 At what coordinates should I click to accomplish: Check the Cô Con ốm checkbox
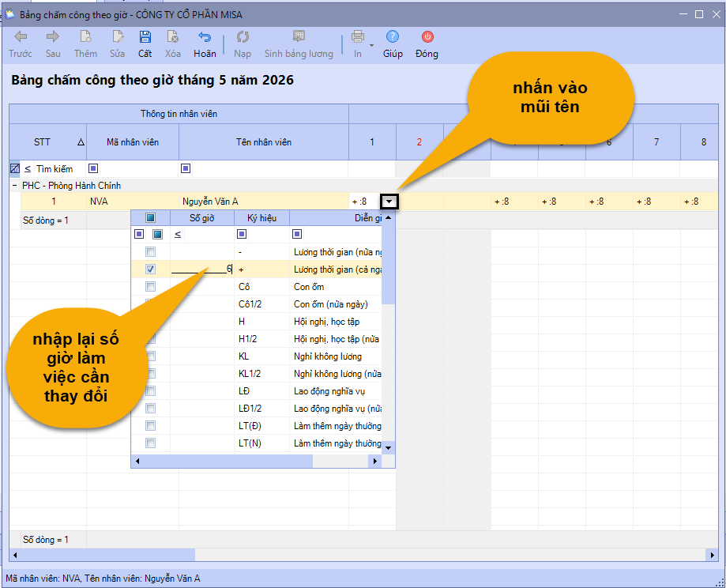pos(150,287)
